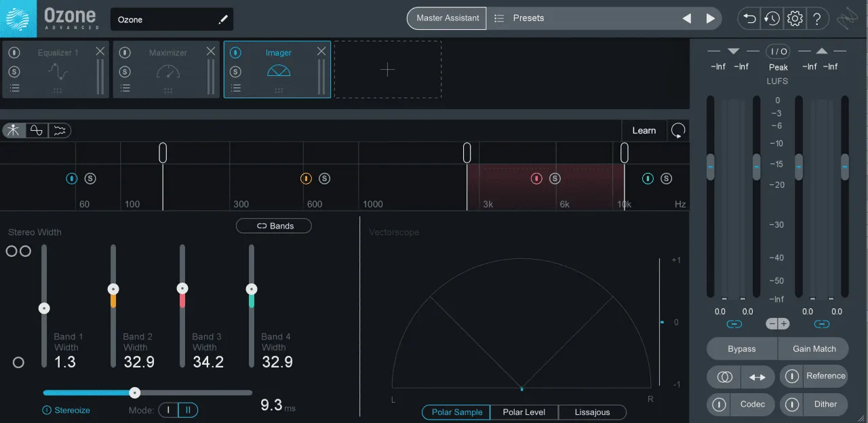Screen dimensions: 868x423
Task: Toggle the Stereoize power button
Action: (x=47, y=410)
